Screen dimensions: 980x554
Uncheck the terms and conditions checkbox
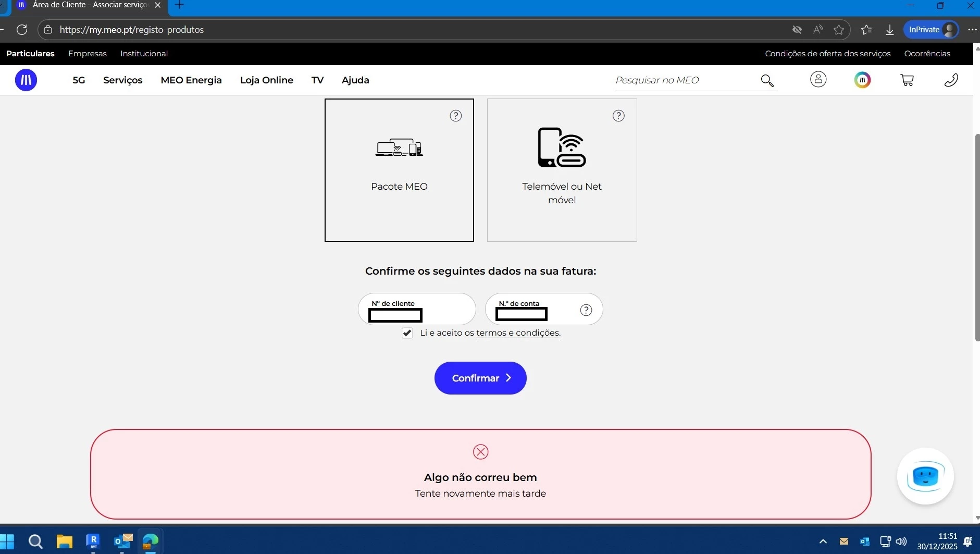(407, 333)
